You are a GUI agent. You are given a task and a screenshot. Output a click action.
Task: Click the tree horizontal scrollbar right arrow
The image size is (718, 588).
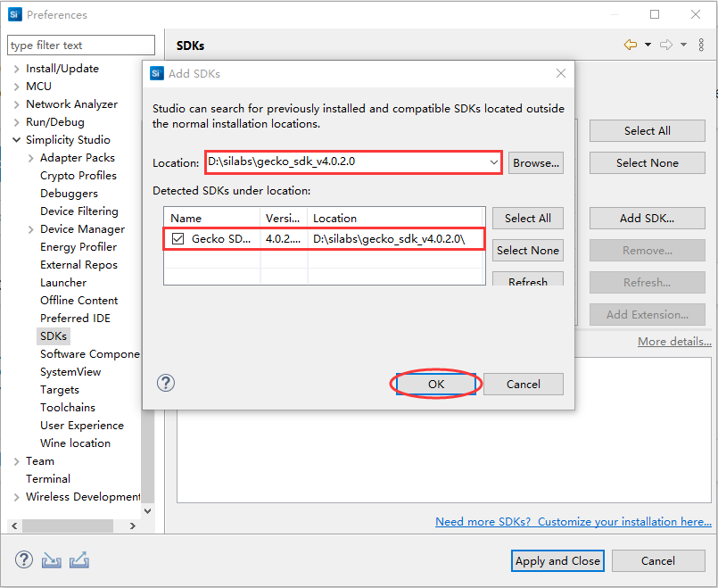[x=133, y=526]
